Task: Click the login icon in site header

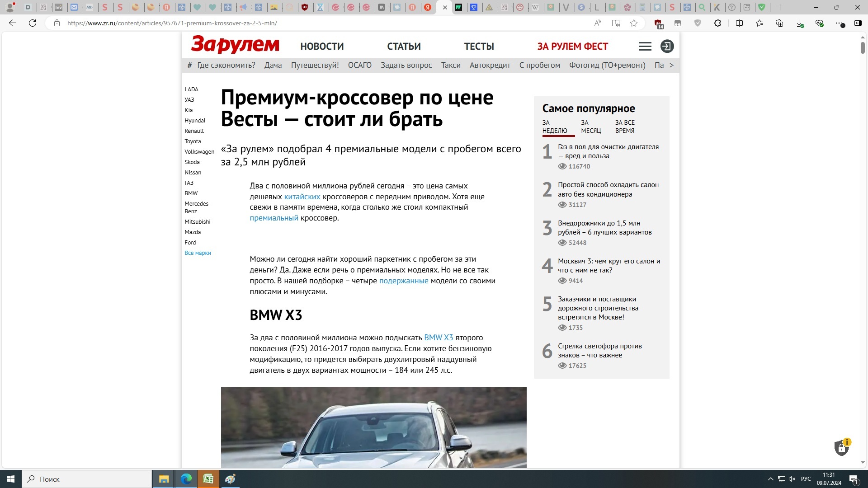Action: click(x=667, y=46)
